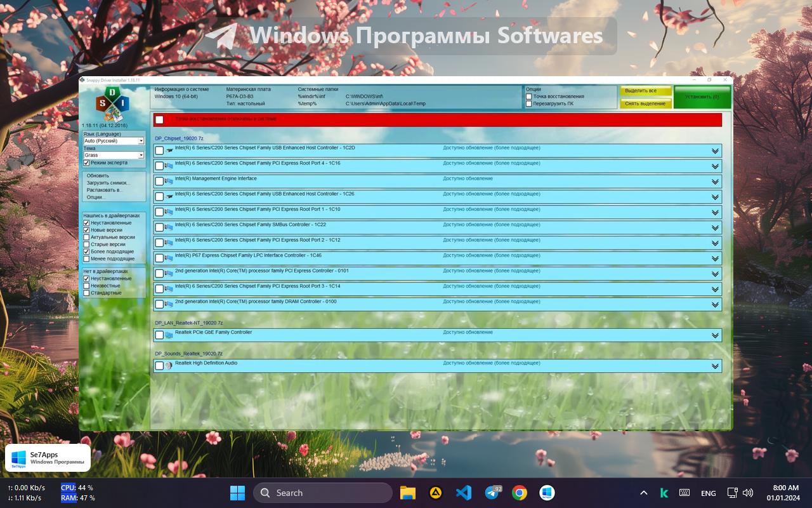
Task: Open Visual Studio Code from taskbar
Action: click(x=464, y=493)
